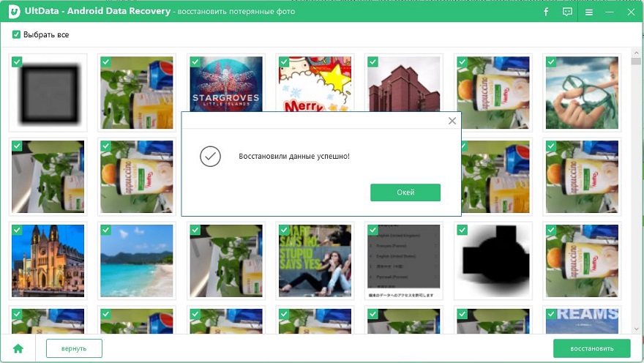Image resolution: width=644 pixels, height=363 pixels.
Task: Click the UltData logo icon in title bar
Action: (x=14, y=12)
